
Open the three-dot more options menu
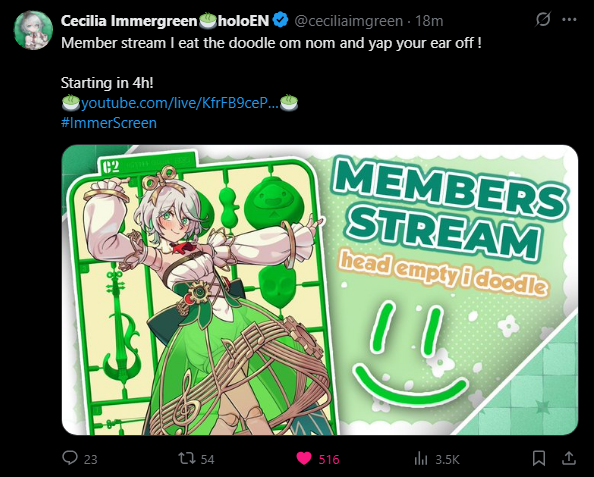[569, 20]
